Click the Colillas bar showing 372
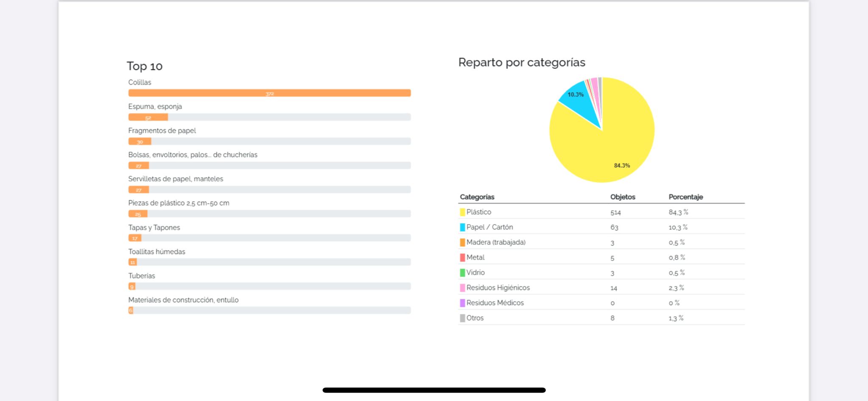 click(x=270, y=93)
